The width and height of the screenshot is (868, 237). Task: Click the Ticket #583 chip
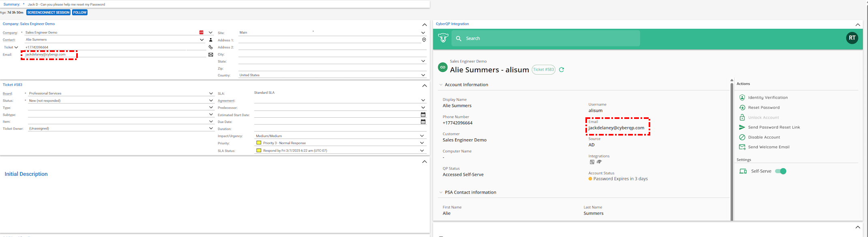tap(543, 69)
